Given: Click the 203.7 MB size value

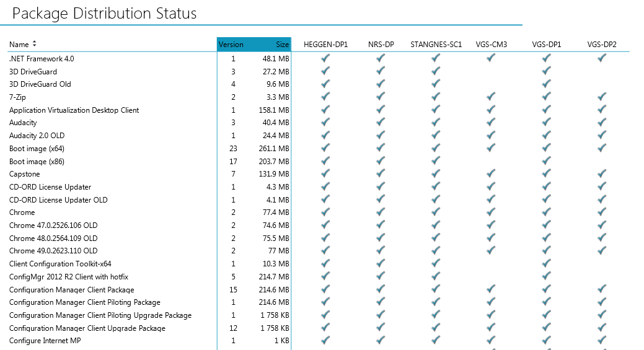Looking at the screenshot, I should 274,161.
